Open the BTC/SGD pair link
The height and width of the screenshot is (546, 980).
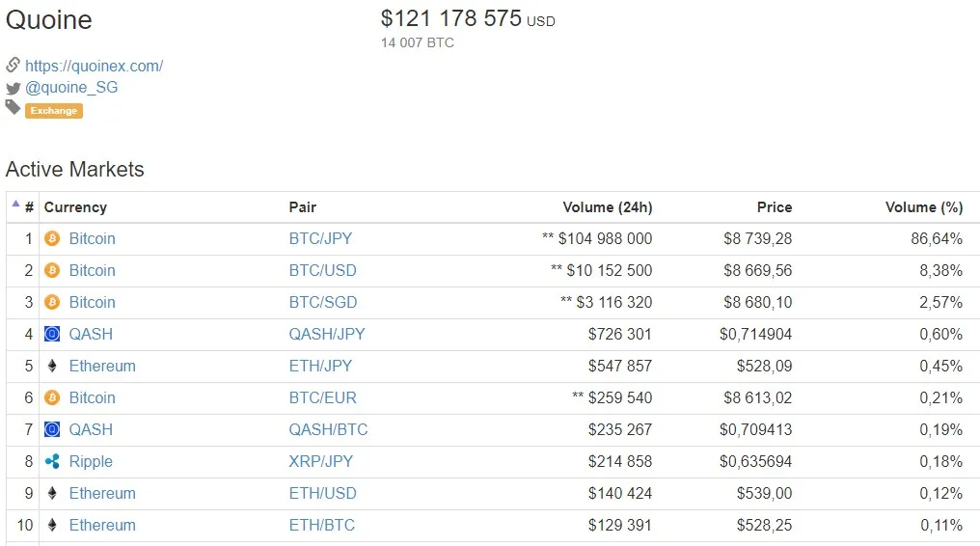coord(323,302)
